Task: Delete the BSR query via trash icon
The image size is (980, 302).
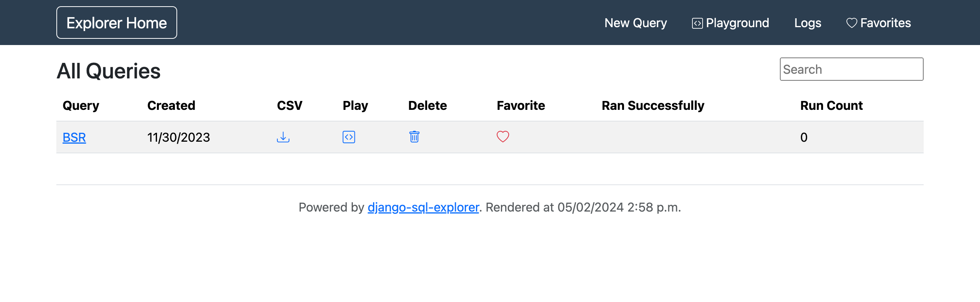Action: [414, 137]
